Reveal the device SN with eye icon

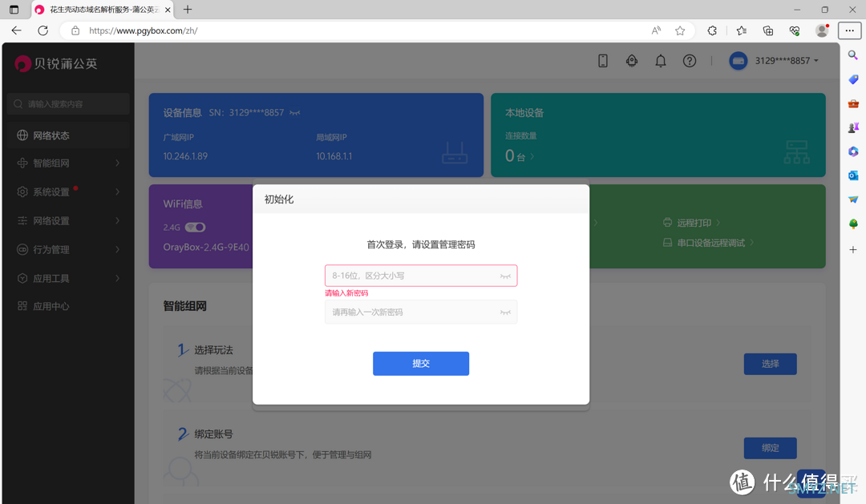coord(295,113)
